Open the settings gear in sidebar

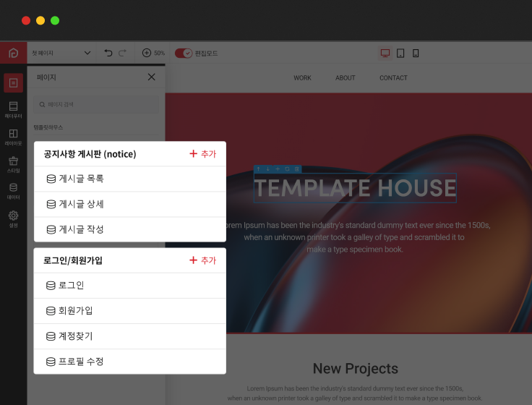point(13,218)
